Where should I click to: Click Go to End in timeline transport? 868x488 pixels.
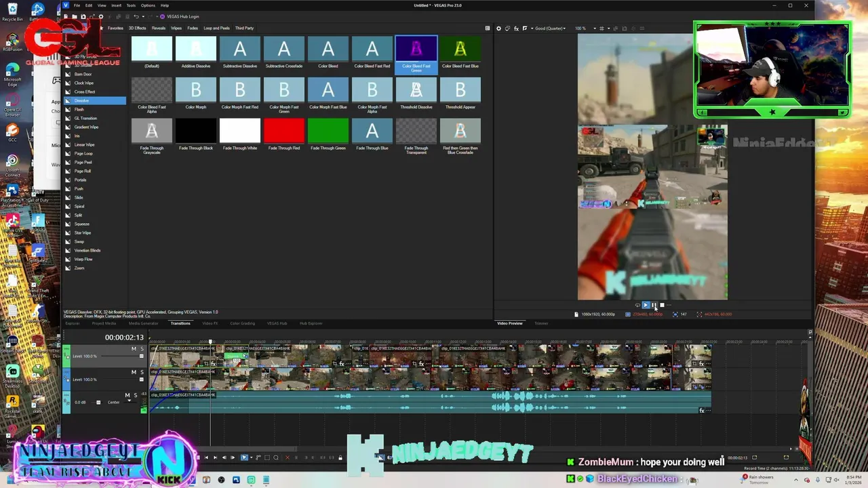click(x=215, y=457)
